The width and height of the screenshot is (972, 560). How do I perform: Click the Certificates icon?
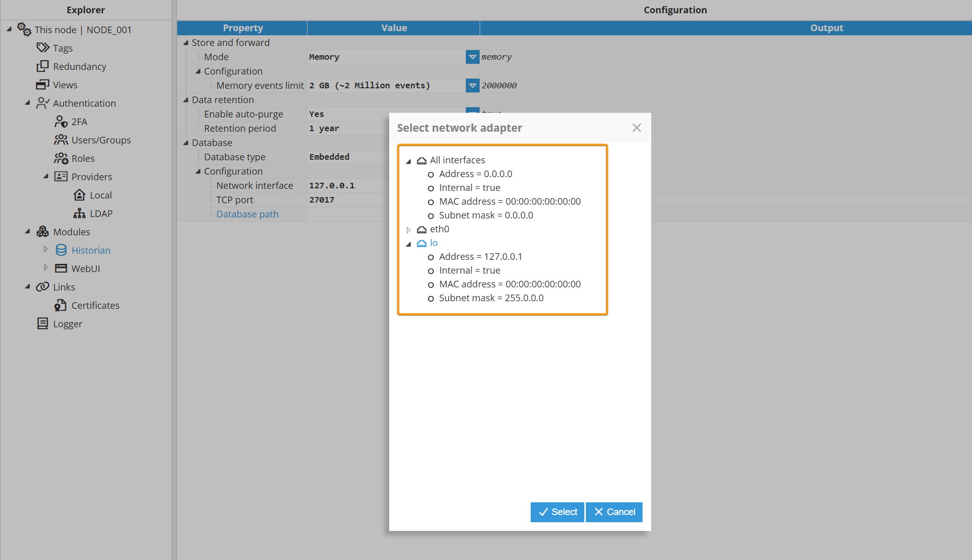pos(61,305)
